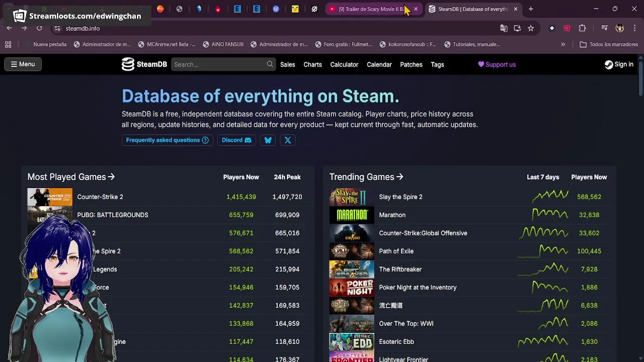The width and height of the screenshot is (644, 362).
Task: Open Todos los marcadores folder
Action: coord(609,45)
